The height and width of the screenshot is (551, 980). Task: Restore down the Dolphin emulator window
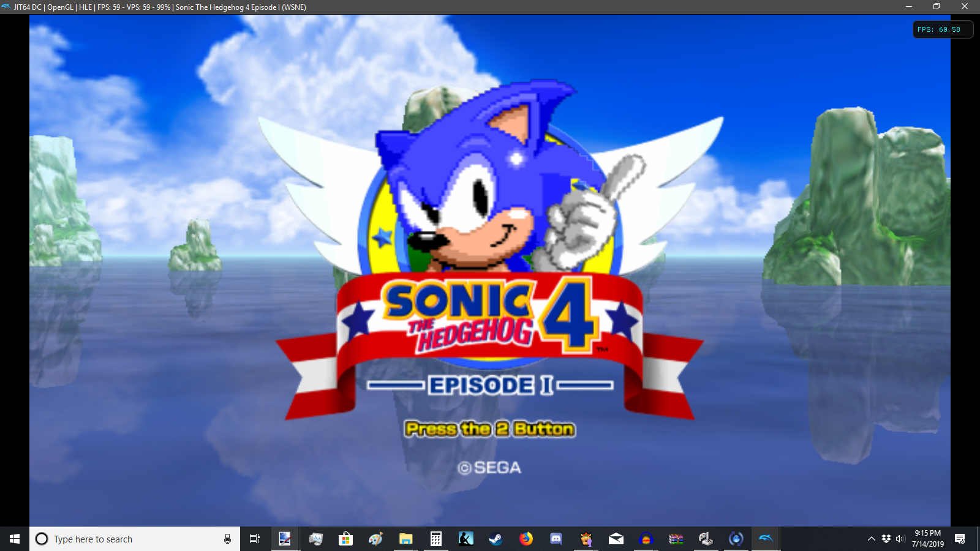pyautogui.click(x=937, y=7)
